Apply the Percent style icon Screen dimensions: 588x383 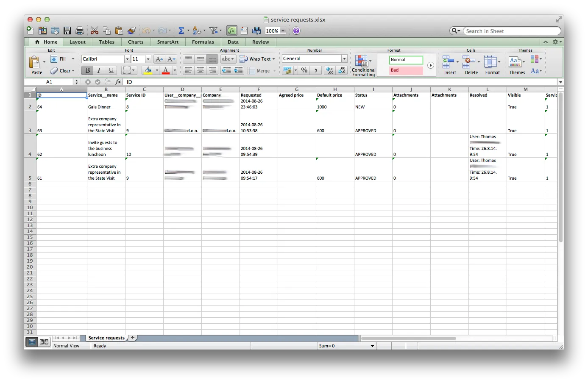304,70
